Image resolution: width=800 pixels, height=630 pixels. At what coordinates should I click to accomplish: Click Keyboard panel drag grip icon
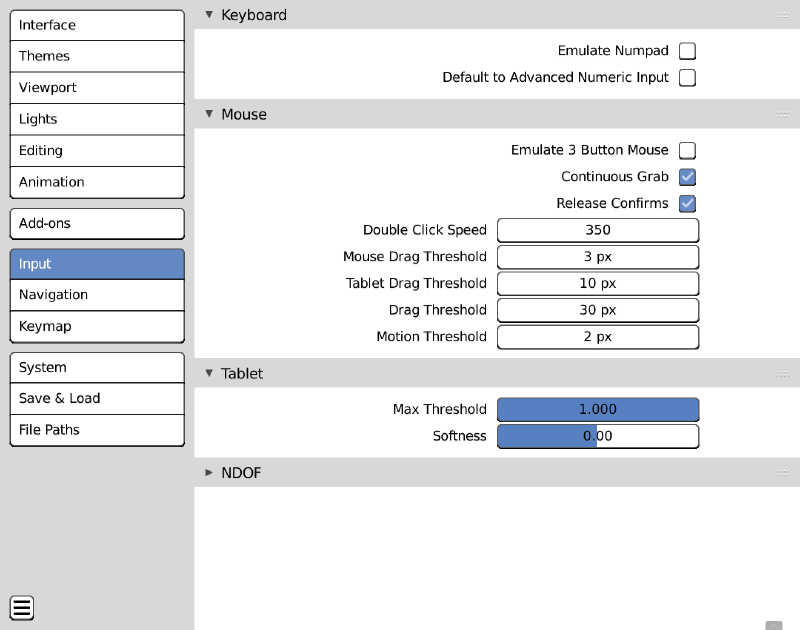click(783, 15)
